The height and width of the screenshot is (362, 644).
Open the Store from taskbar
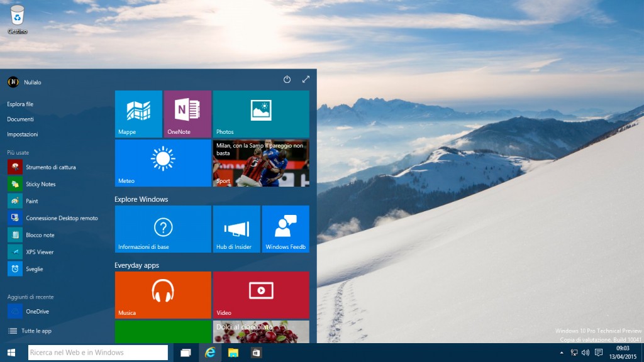(x=257, y=353)
